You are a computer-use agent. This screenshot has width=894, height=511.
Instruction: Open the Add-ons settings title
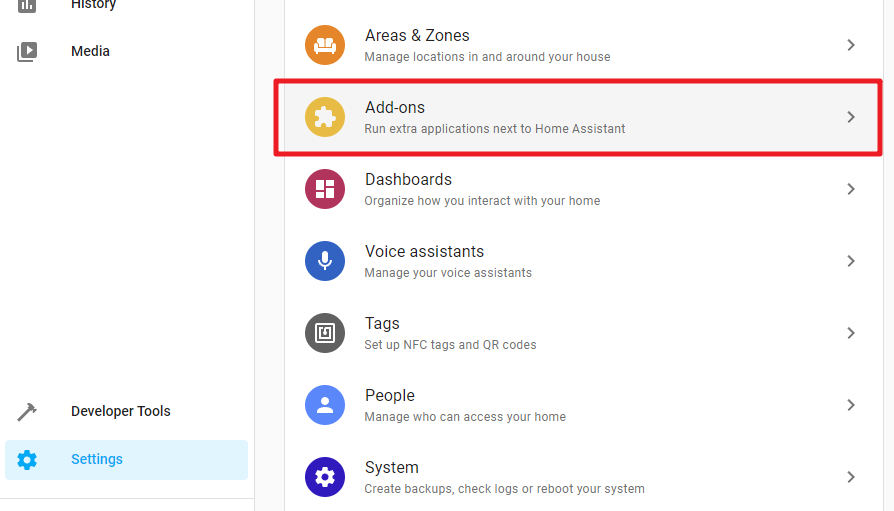point(395,107)
